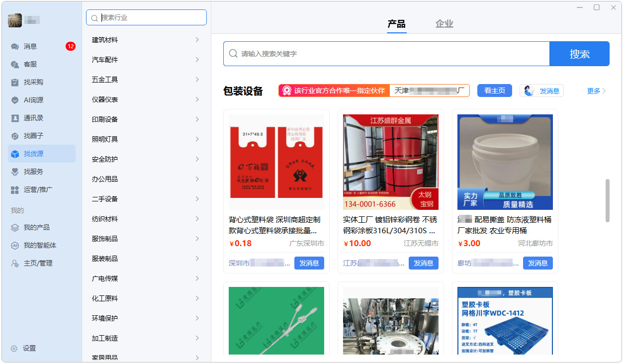The width and height of the screenshot is (623, 364).
Task: Expand the 印刷设备 category chevron
Action: click(x=197, y=119)
